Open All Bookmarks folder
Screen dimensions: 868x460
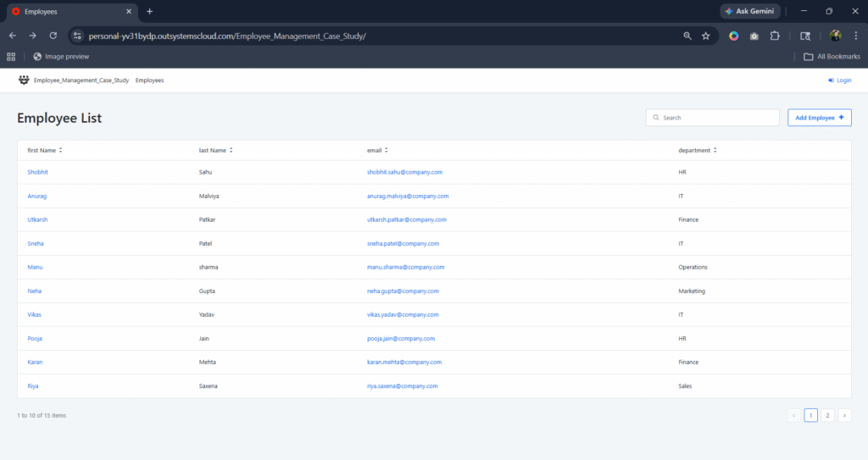(x=832, y=57)
